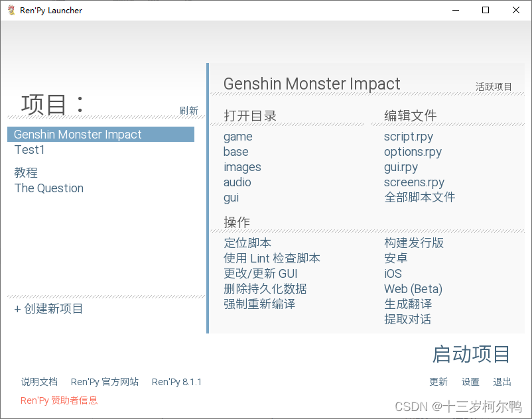Viewport: 532px width, 419px height.
Task: Edit options.rpy file
Action: (x=413, y=152)
